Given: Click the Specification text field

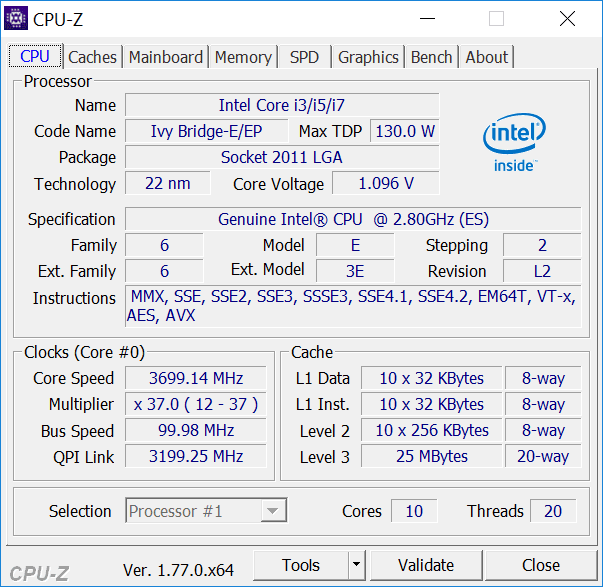Looking at the screenshot, I should 353,219.
